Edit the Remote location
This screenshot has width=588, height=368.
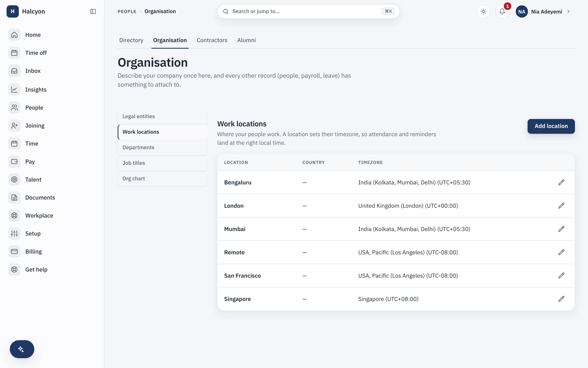coord(561,252)
